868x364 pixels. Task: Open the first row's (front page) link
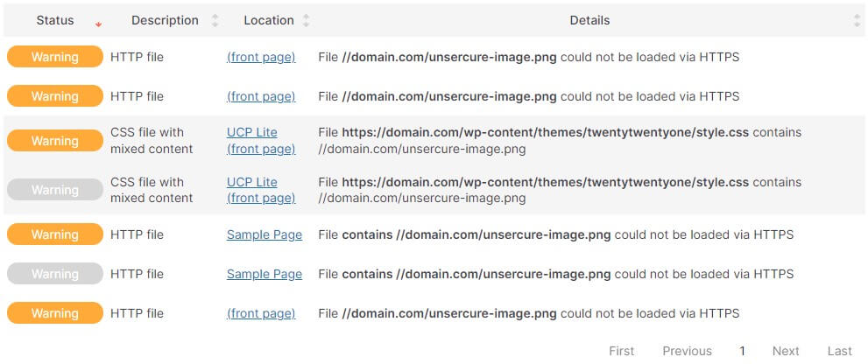point(261,57)
